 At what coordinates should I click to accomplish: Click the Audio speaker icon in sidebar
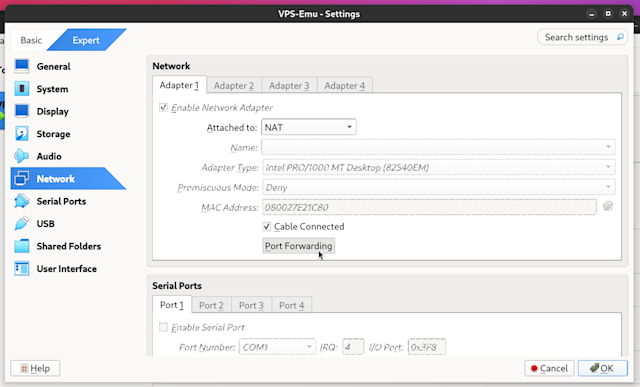22,156
